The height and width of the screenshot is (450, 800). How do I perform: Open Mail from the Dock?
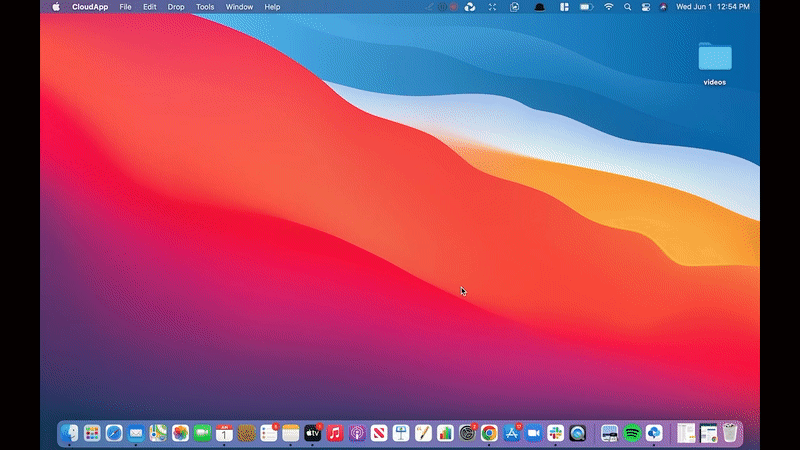(x=136, y=433)
